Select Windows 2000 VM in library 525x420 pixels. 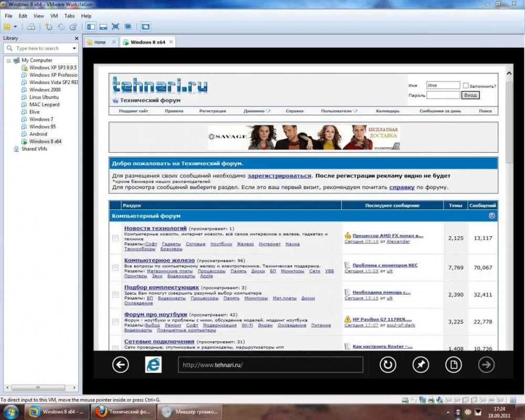coord(41,90)
